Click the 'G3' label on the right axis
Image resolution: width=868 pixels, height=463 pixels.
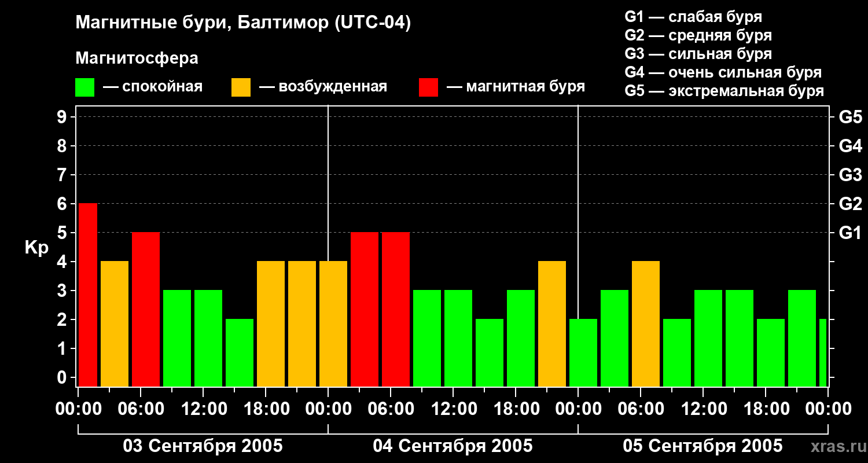point(851,175)
